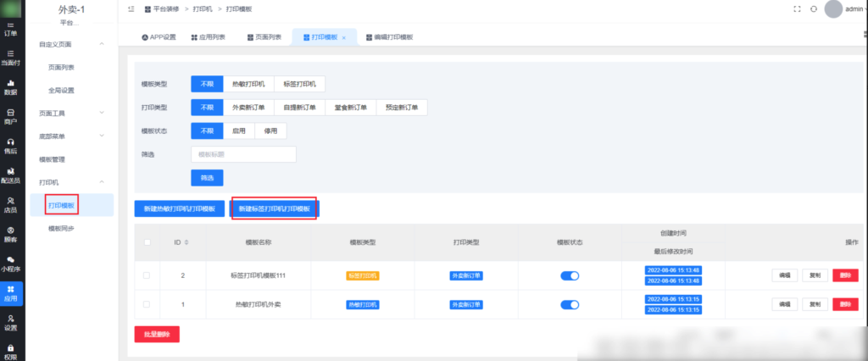868x361 pixels.
Task: Collapse the 打印机 menu group
Action: pos(71,182)
